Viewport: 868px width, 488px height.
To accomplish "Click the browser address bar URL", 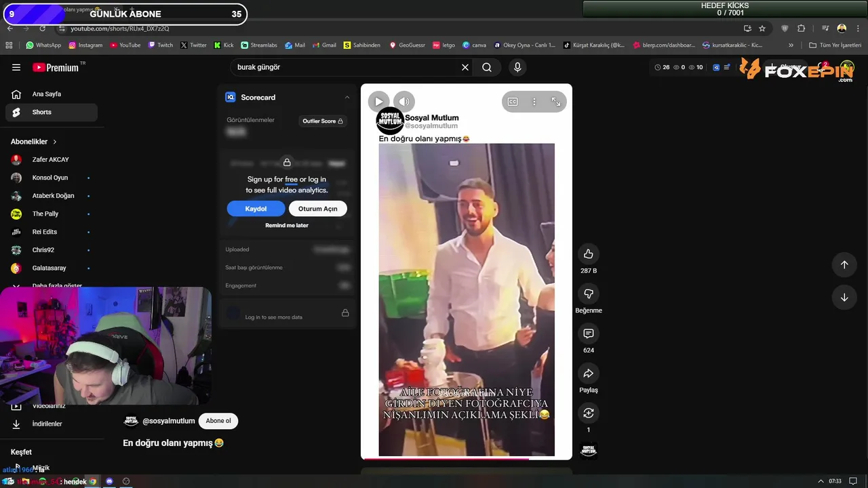I will pyautogui.click(x=120, y=28).
